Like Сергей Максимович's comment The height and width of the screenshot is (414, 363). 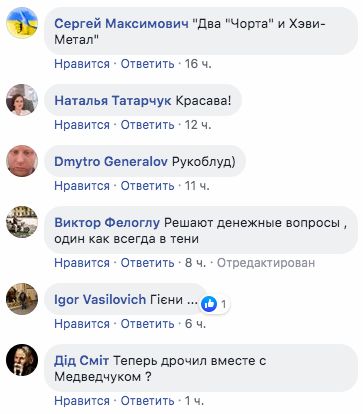click(x=82, y=64)
